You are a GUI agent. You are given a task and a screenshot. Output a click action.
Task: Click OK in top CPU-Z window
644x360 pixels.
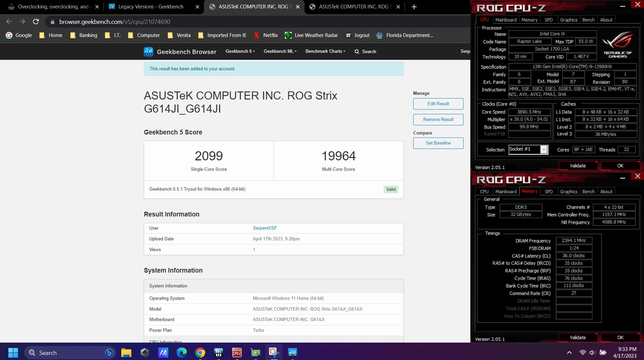tap(620, 166)
